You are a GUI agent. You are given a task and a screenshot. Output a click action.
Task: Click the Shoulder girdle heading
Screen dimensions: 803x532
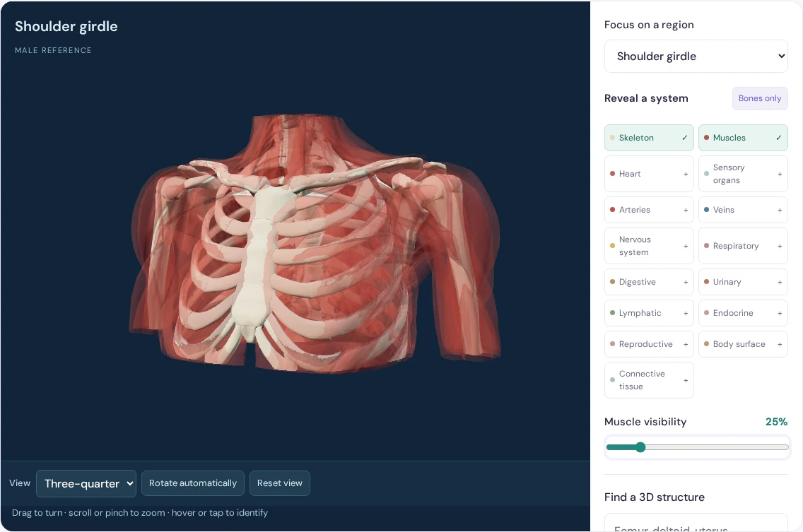(66, 27)
